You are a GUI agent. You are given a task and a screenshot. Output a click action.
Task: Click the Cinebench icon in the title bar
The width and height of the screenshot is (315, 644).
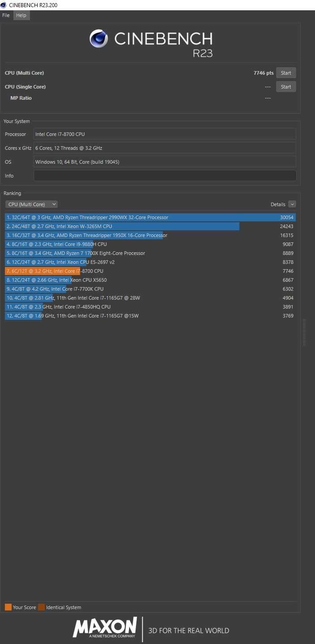pyautogui.click(x=4, y=5)
